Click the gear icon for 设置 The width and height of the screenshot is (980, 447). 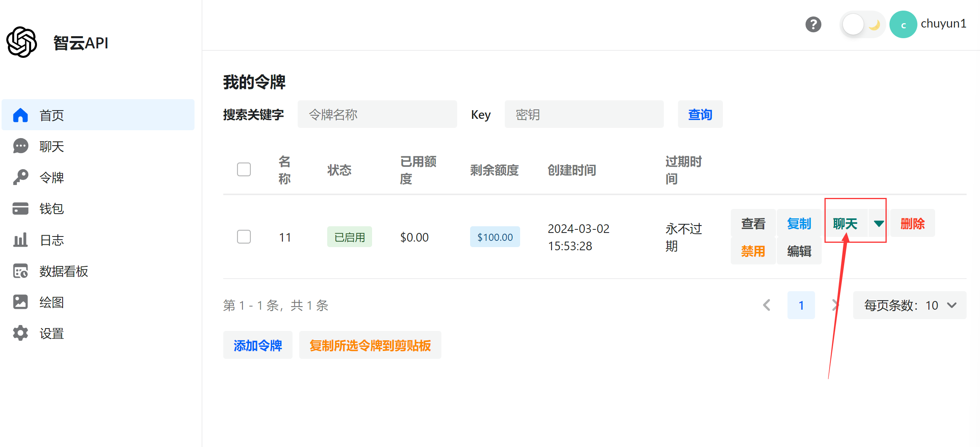click(20, 333)
